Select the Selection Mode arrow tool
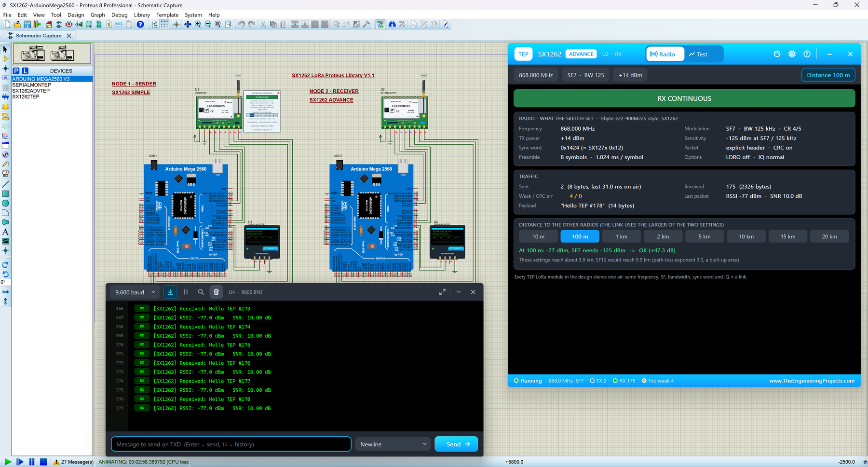Image resolution: width=868 pixels, height=467 pixels. pyautogui.click(x=5, y=49)
